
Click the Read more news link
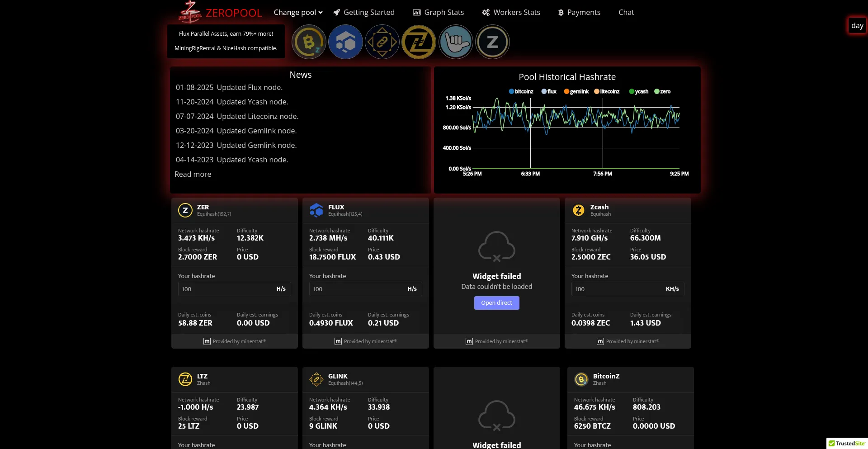[193, 174]
